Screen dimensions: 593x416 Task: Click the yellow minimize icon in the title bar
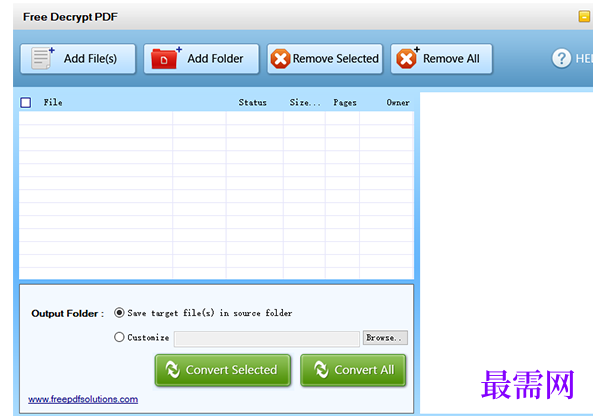click(x=584, y=16)
